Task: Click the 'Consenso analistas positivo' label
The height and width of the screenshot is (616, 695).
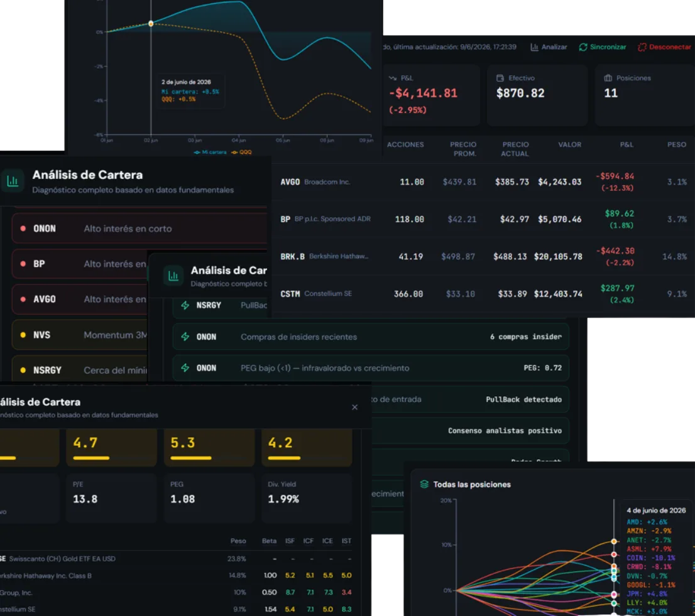Action: 505,431
